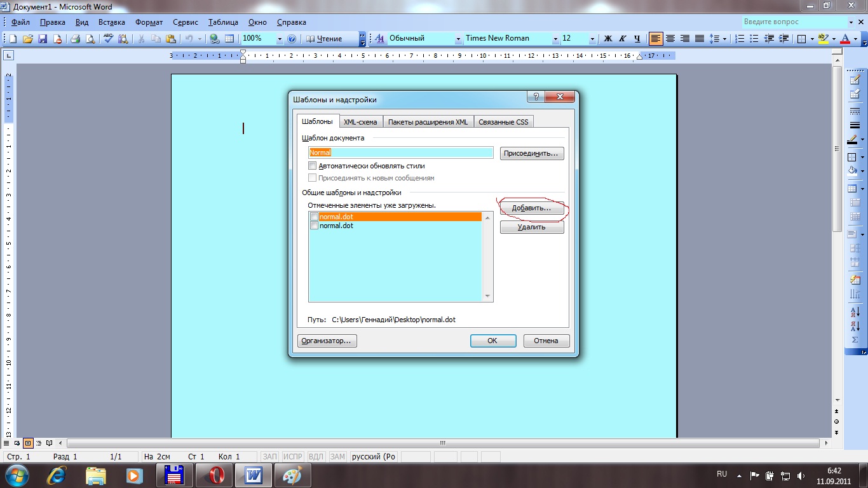Click the Normal template name field
The width and height of the screenshot is (868, 488).
click(x=400, y=152)
